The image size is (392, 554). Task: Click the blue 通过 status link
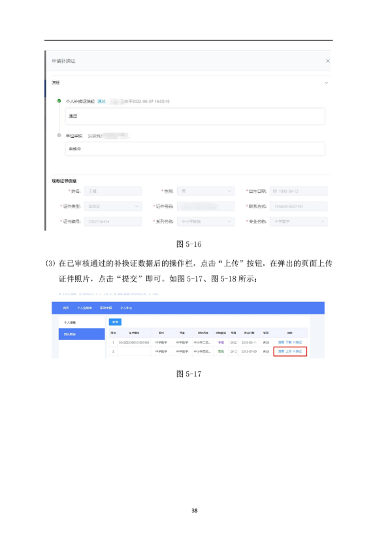point(101,101)
